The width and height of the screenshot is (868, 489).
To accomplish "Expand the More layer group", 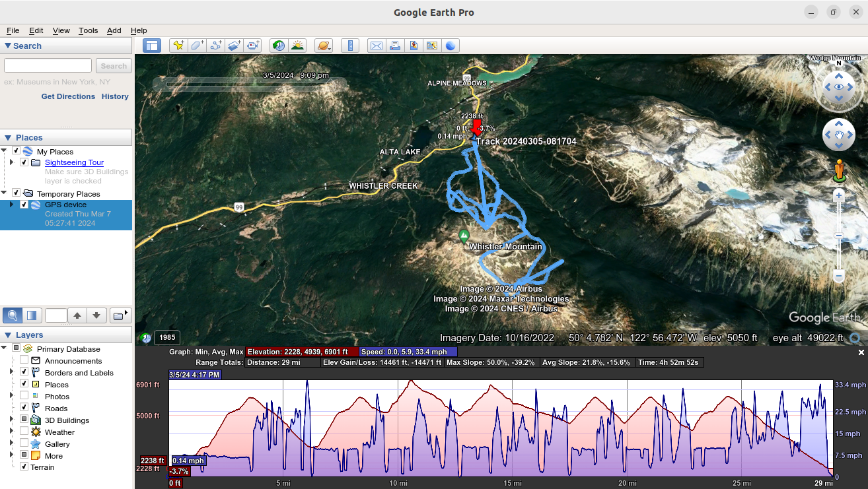I will pyautogui.click(x=11, y=456).
